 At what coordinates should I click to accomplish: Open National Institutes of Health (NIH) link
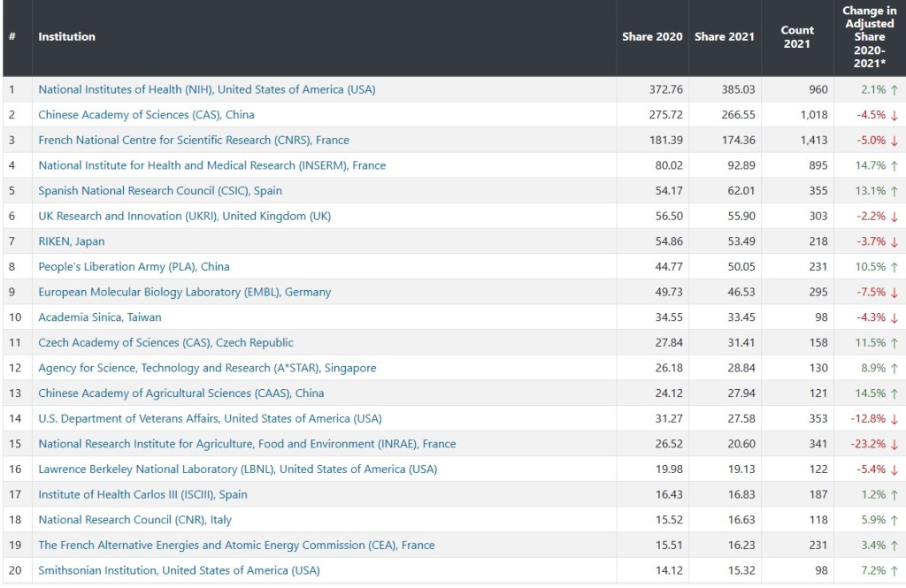click(x=206, y=89)
